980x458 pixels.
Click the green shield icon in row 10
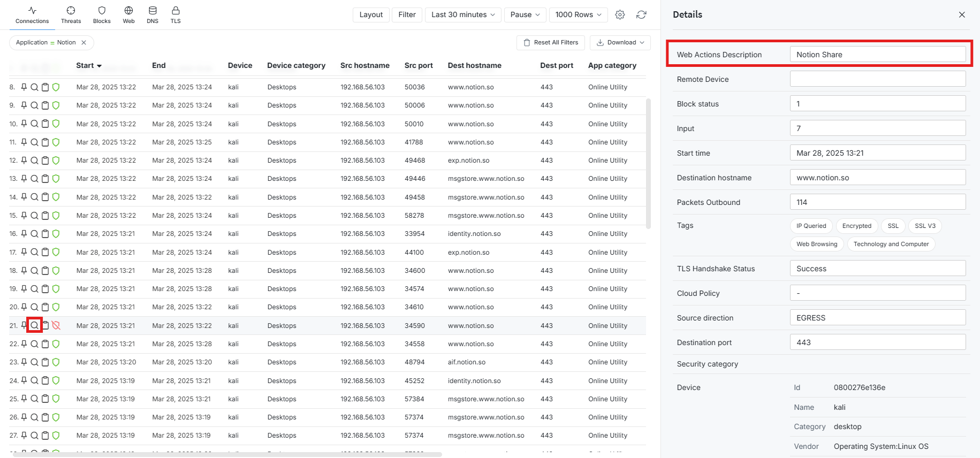56,124
